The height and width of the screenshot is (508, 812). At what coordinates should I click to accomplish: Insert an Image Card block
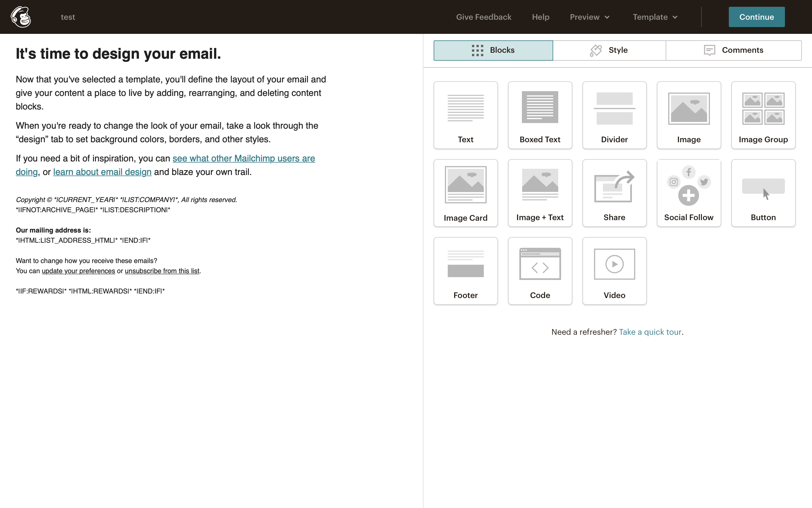pos(465,193)
